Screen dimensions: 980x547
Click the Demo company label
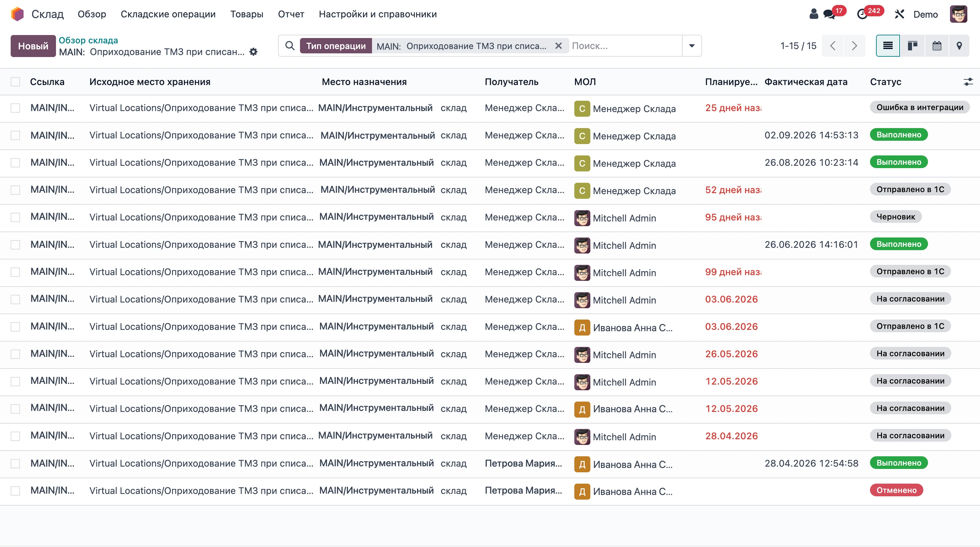925,14
